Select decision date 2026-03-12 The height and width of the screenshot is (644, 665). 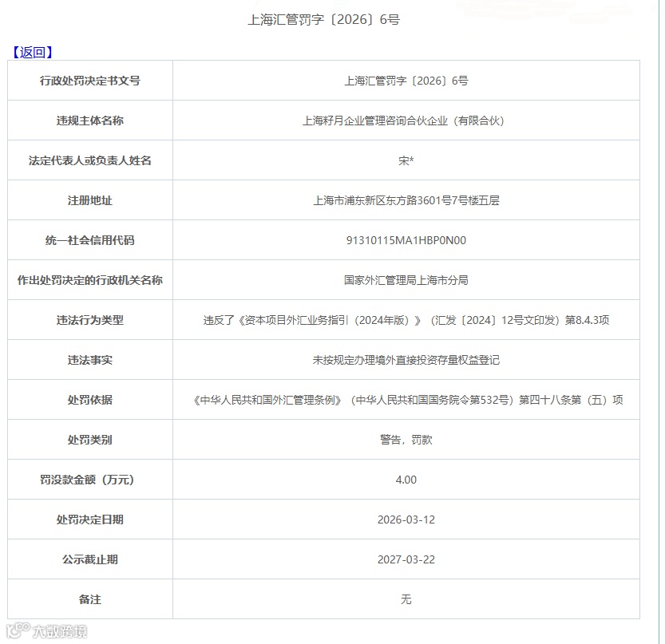pos(406,520)
